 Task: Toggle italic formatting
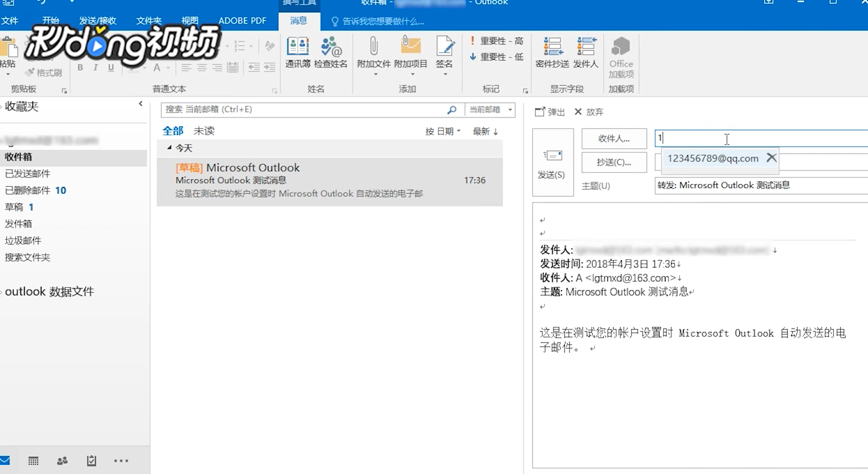[x=95, y=68]
